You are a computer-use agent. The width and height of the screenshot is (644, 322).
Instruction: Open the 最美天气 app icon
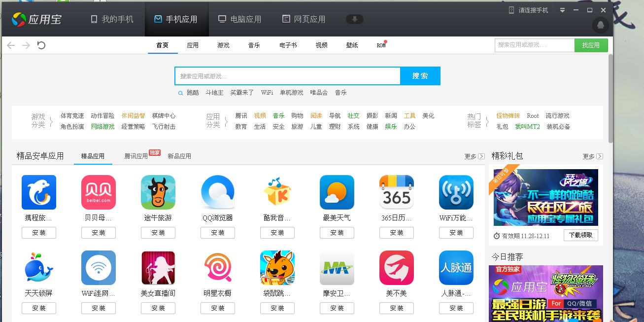tap(337, 192)
